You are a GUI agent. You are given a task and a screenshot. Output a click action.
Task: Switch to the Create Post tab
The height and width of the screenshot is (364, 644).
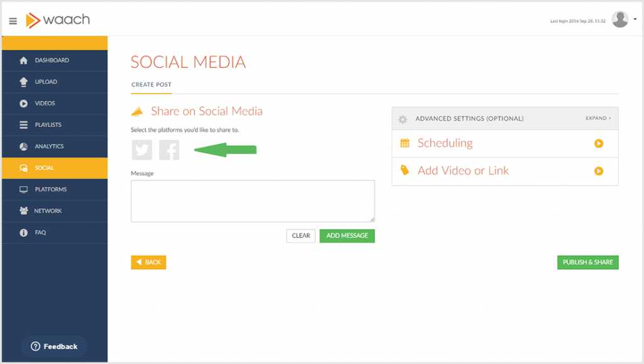(151, 84)
